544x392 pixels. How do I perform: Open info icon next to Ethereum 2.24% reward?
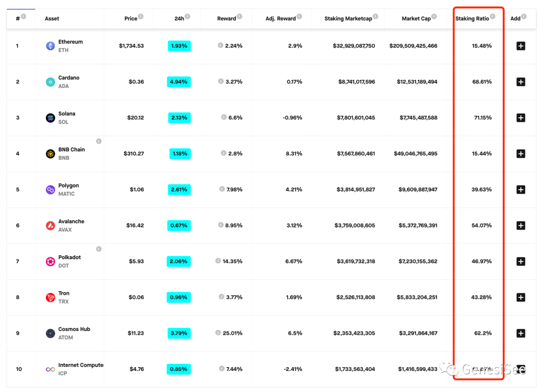(220, 45)
